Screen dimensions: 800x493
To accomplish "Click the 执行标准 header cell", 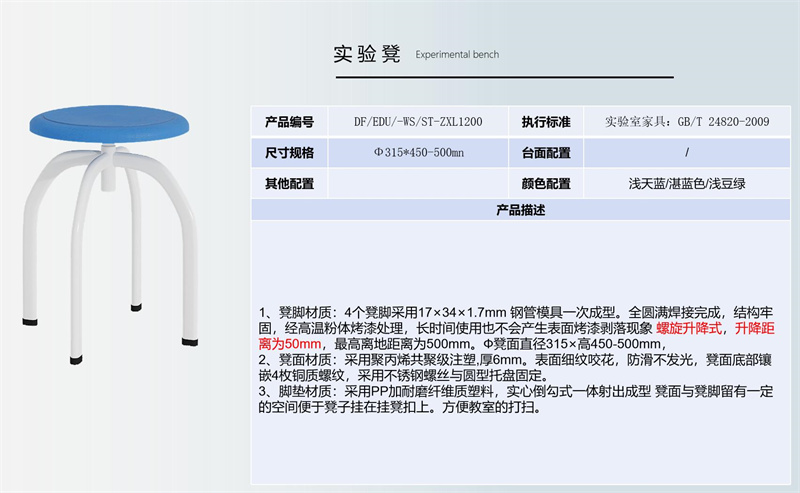I will tap(545, 122).
